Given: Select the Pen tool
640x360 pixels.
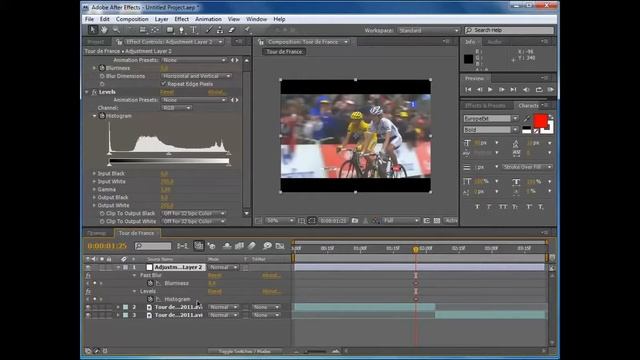Looking at the screenshot, I should tap(182, 30).
